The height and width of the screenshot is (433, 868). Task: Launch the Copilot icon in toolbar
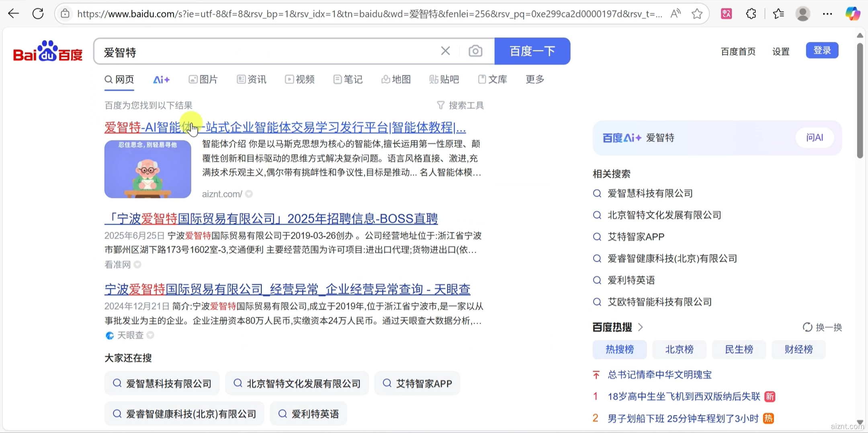[852, 14]
